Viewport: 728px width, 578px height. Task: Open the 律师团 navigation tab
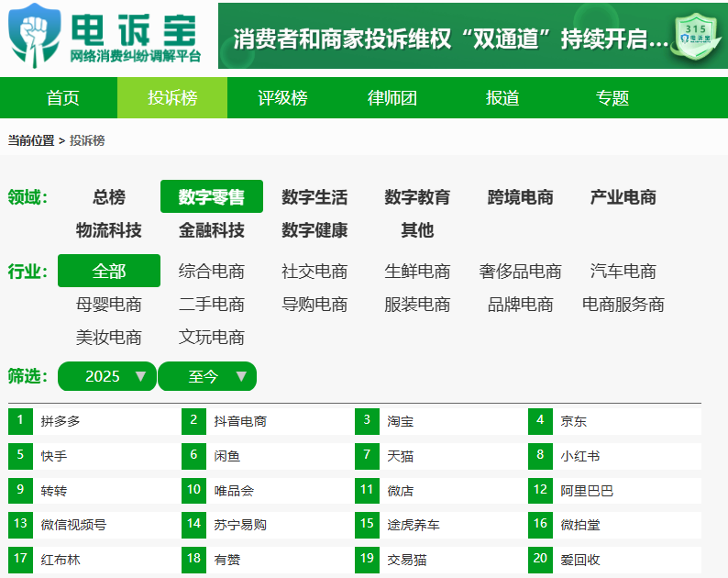pyautogui.click(x=392, y=97)
